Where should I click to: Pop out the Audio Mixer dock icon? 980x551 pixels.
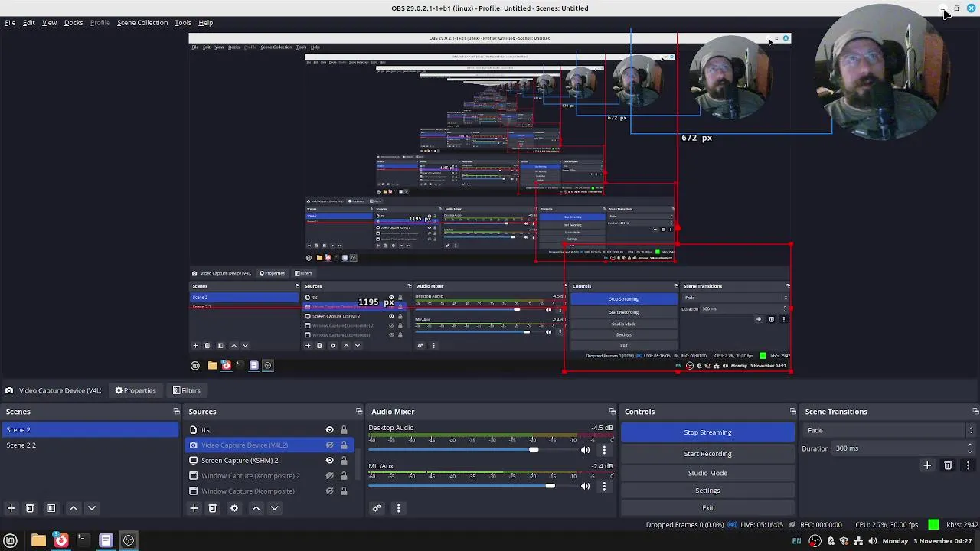click(612, 412)
